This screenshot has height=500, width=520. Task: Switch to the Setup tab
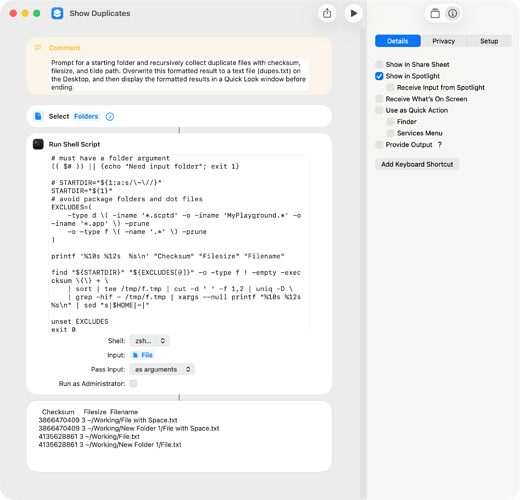489,41
